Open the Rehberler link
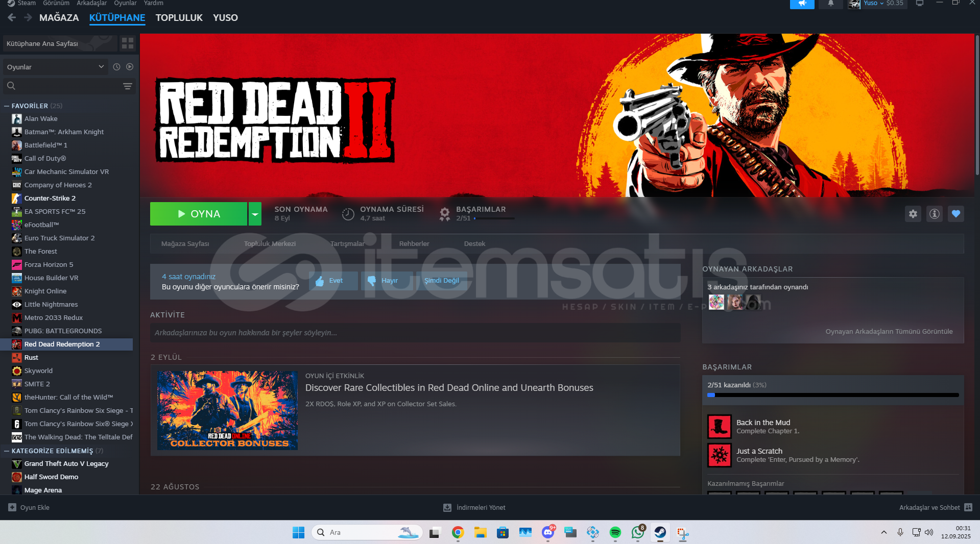 point(414,244)
